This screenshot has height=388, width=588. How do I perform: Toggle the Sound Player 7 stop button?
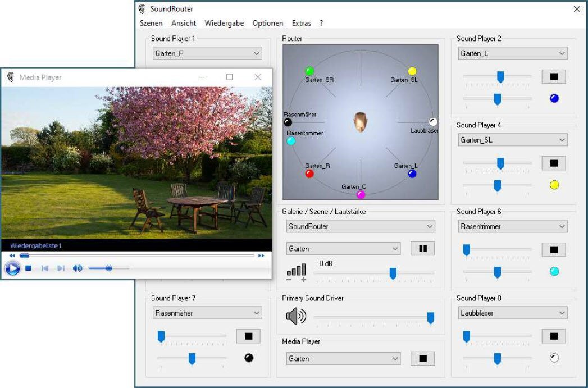tap(248, 336)
